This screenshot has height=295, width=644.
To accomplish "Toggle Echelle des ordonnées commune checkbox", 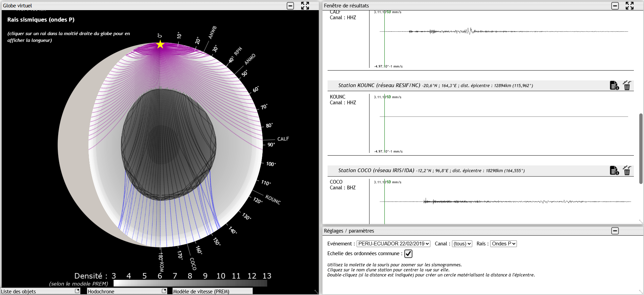I will [x=408, y=253].
